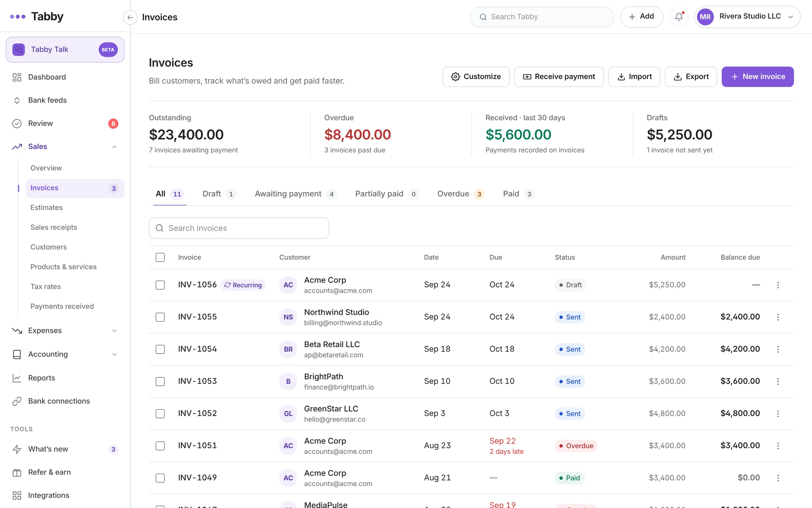Click the New invoice button
Image resolution: width=812 pixels, height=508 pixels.
coord(758,77)
